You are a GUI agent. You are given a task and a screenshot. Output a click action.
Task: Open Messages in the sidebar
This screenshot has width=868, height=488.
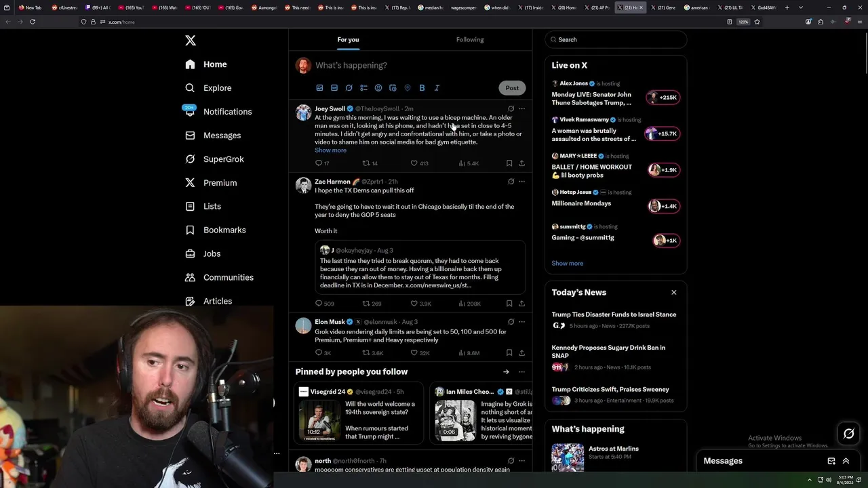click(213, 136)
